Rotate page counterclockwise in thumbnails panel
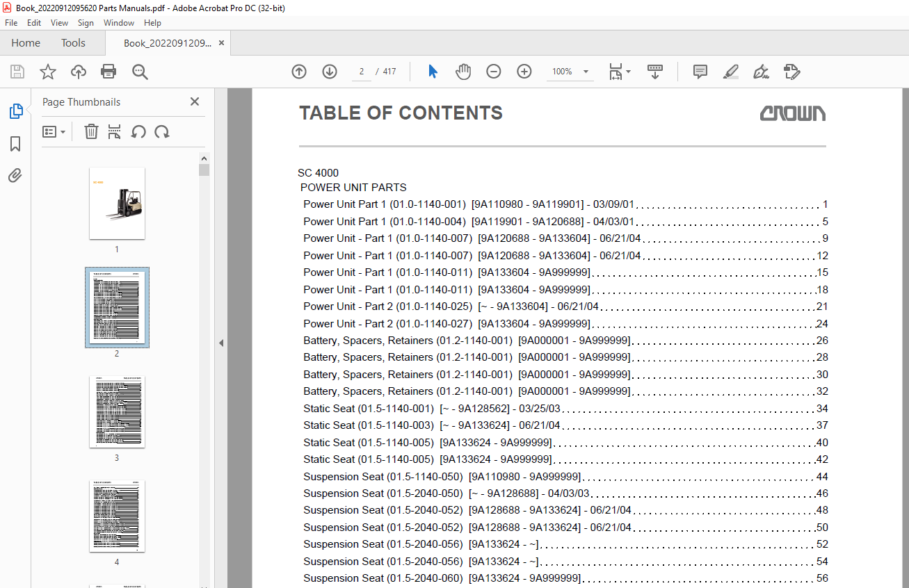Viewport: 909px width, 588px height. [138, 131]
